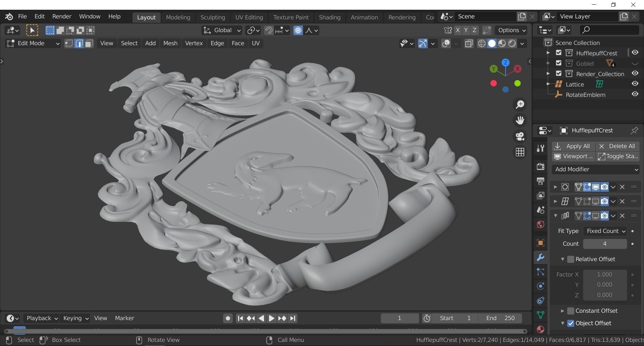644x346 pixels.
Task: Enable Relative Offset checkbox
Action: 571,259
